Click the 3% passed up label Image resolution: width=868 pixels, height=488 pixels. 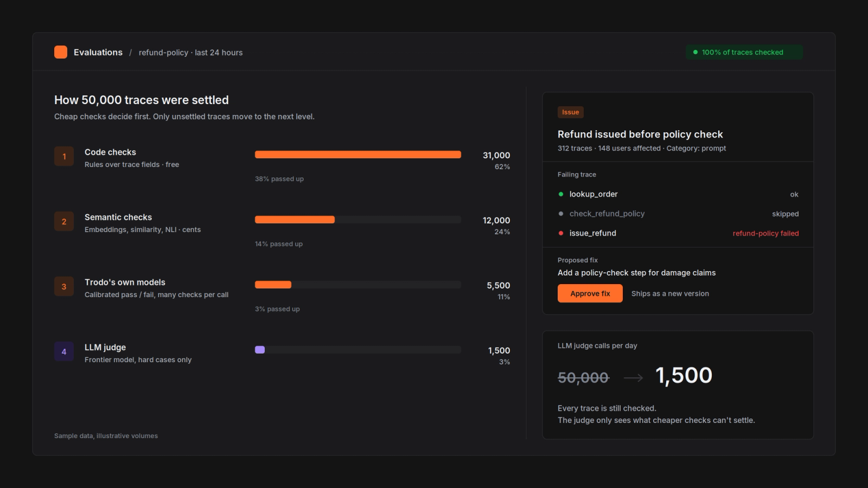pos(277,309)
